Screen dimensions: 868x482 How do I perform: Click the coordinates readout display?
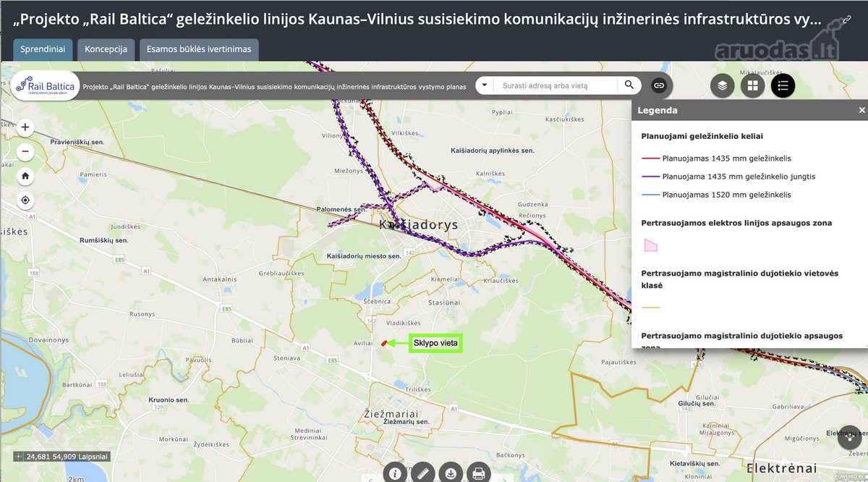62,457
